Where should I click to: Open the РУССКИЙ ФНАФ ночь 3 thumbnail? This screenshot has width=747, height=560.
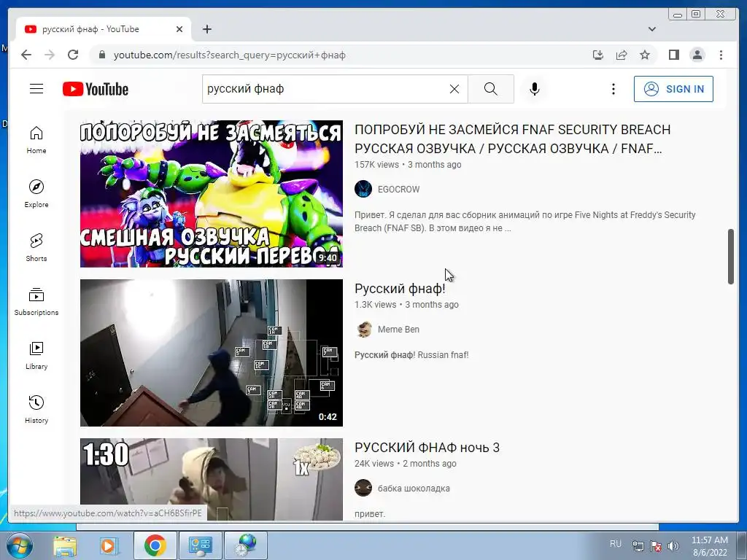click(x=211, y=479)
